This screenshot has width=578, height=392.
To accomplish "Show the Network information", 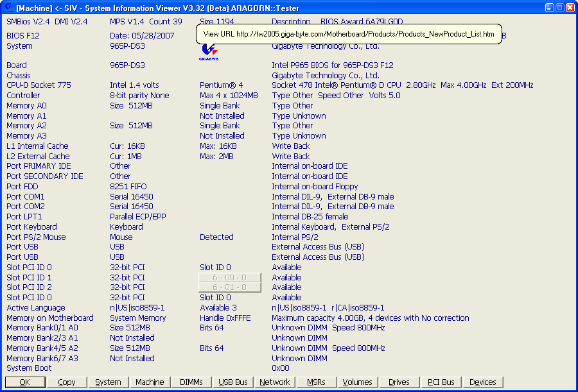I will tap(275, 382).
